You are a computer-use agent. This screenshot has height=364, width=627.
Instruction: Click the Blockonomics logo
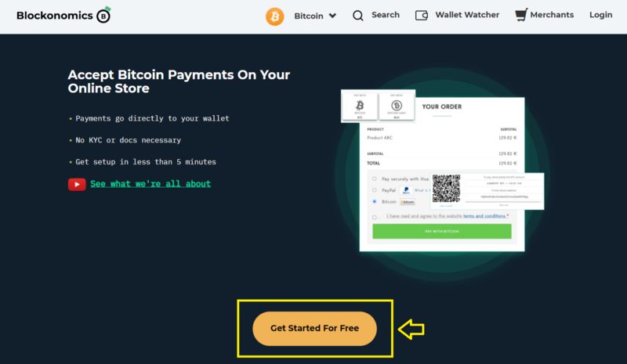pos(63,15)
